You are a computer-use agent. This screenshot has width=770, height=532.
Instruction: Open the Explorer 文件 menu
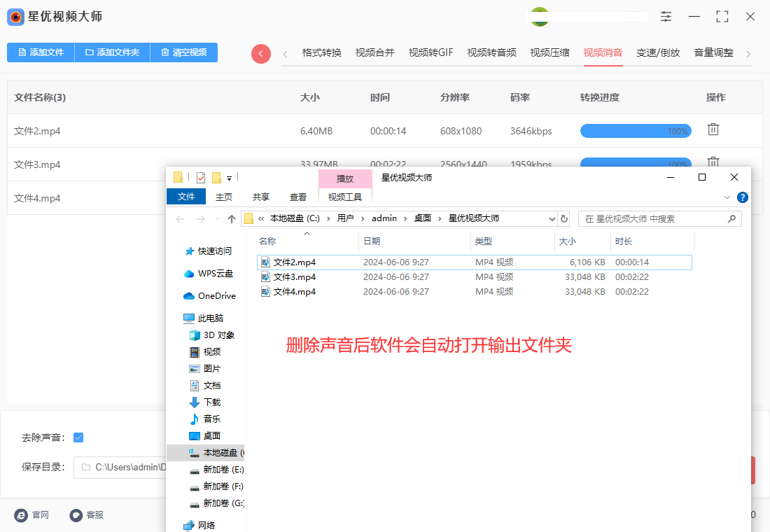click(x=186, y=197)
